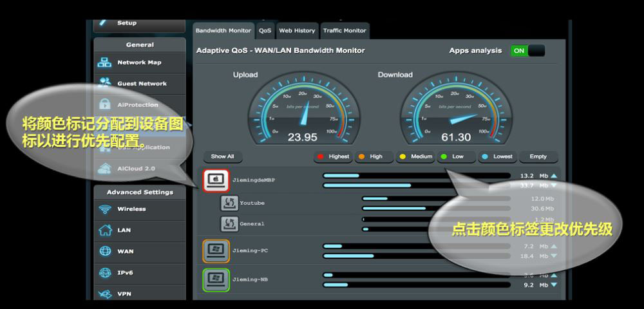Click the Jieming-PC device name

tap(250, 250)
